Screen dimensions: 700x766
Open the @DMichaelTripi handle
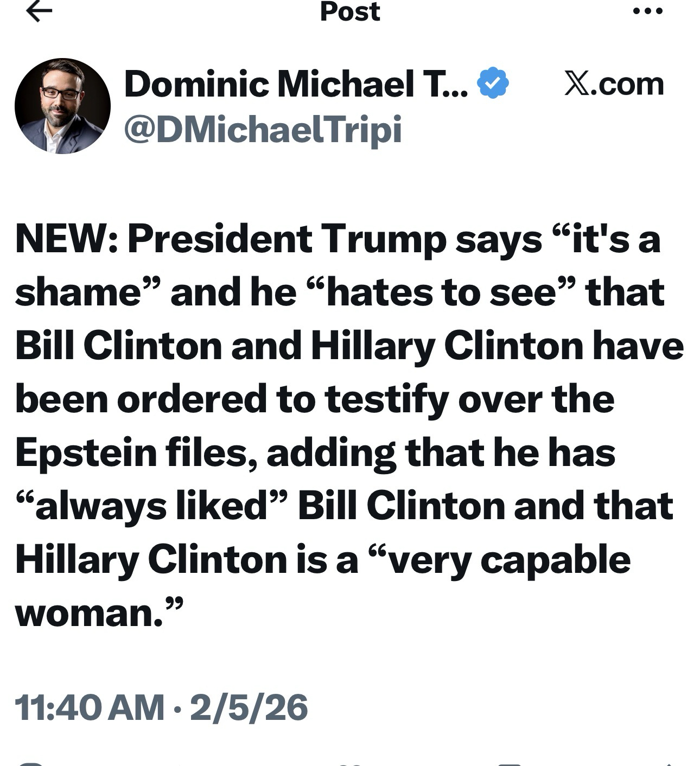[x=263, y=130]
